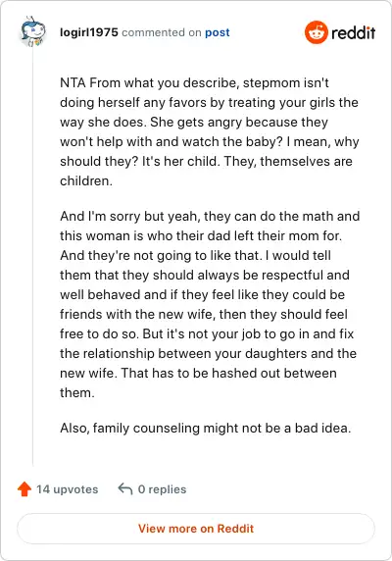
Task: Click the line "them that they should always be respectful"
Action: click(x=205, y=276)
